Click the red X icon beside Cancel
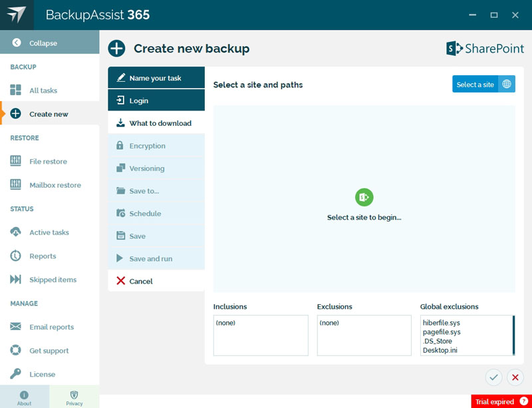The width and height of the screenshot is (532, 408). pyautogui.click(x=121, y=281)
